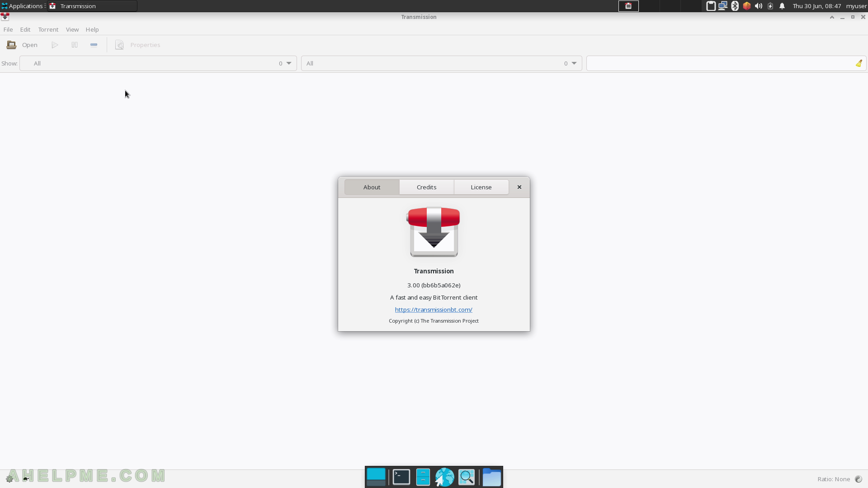Open the notifications bell icon
This screenshot has width=868, height=488.
pos(782,6)
